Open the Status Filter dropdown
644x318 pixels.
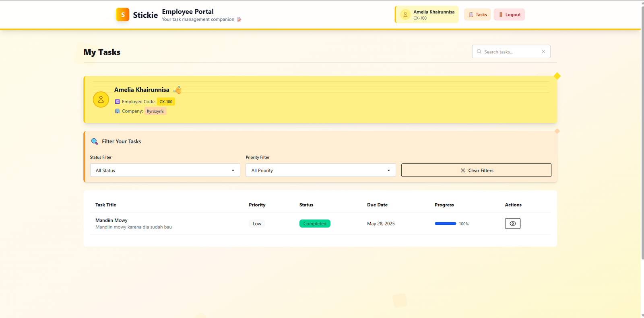165,170
